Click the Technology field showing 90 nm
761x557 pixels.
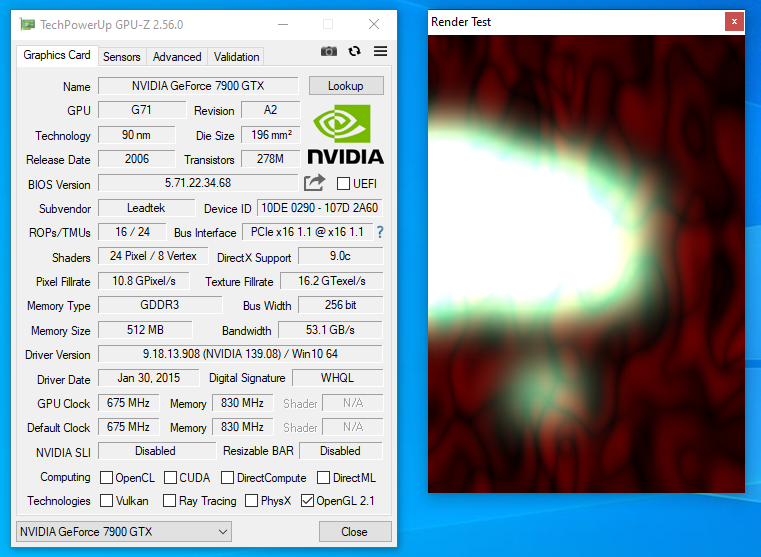(x=136, y=135)
